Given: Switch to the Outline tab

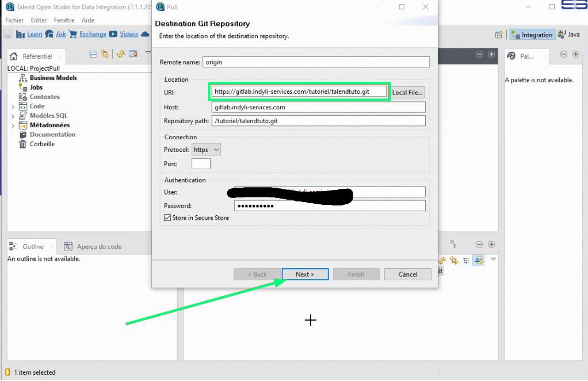Looking at the screenshot, I should 32,246.
